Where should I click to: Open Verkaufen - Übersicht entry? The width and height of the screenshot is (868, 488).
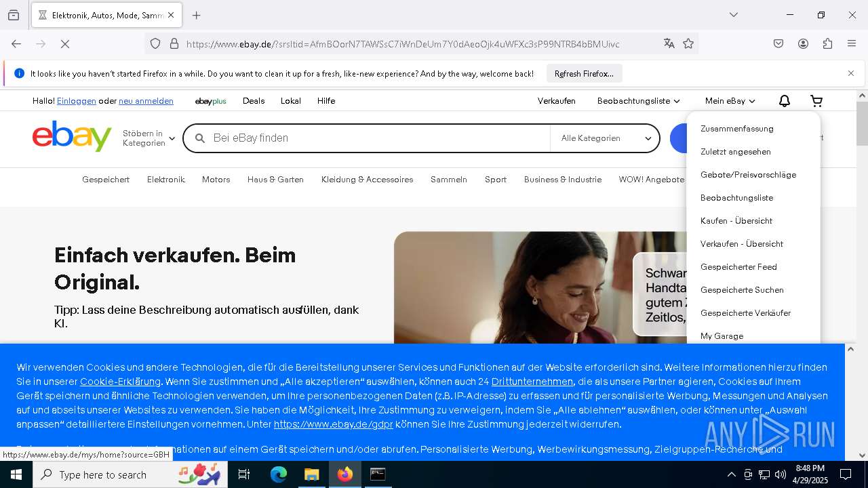pyautogui.click(x=742, y=244)
